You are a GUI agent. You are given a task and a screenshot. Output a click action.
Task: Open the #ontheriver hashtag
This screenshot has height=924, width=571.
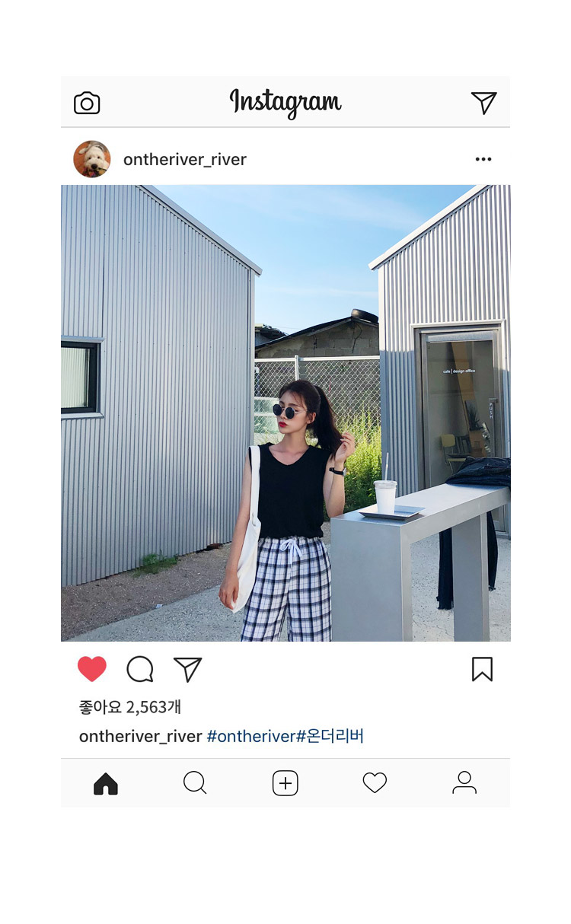click(x=251, y=736)
